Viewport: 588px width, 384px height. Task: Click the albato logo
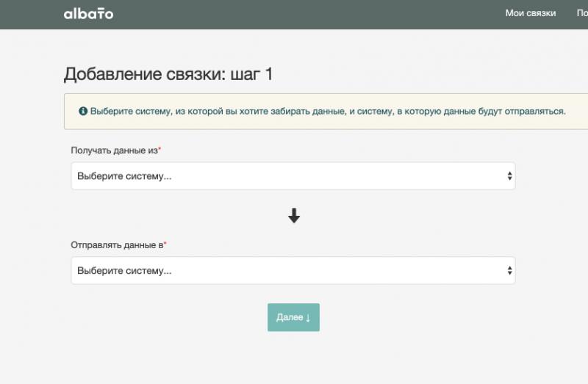(88, 13)
